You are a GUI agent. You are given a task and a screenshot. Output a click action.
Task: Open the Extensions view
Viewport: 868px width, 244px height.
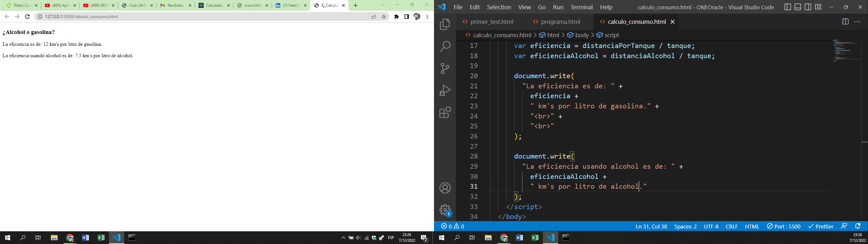click(445, 112)
